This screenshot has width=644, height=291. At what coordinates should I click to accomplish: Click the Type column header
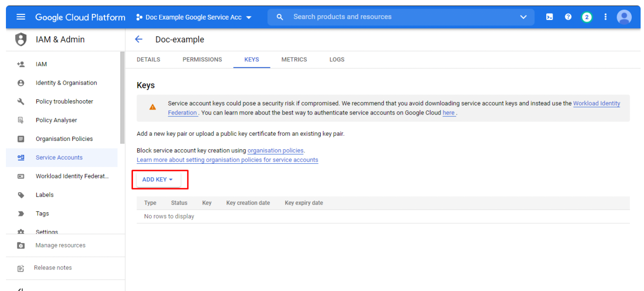pyautogui.click(x=150, y=203)
